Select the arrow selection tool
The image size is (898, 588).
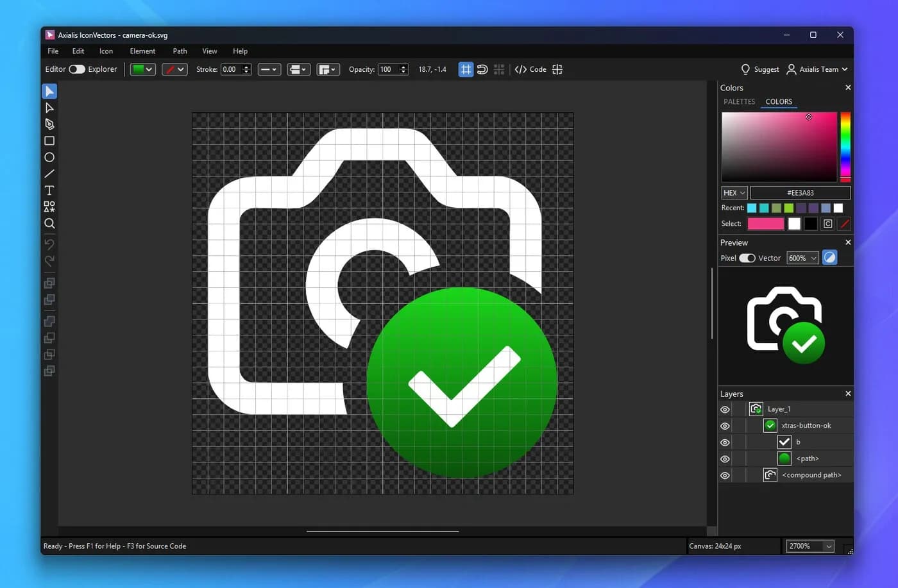click(x=49, y=91)
